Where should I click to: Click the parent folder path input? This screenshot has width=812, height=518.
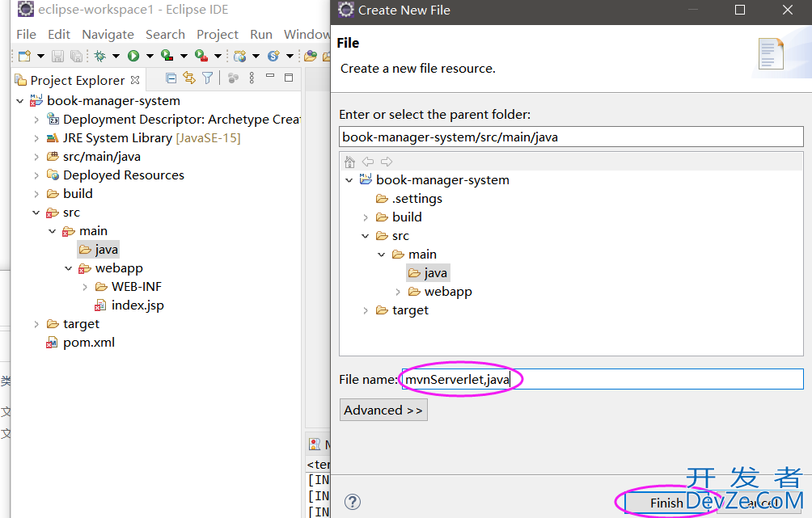pos(571,137)
